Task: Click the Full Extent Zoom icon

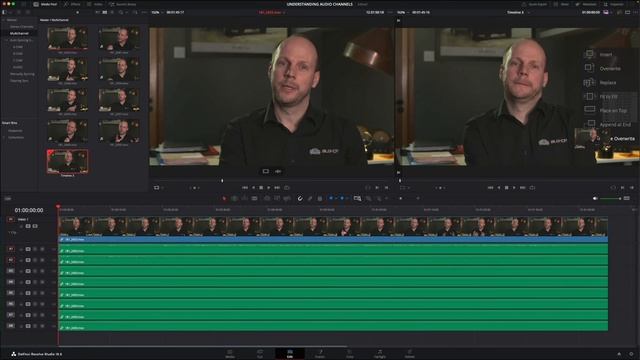Action: tap(358, 198)
